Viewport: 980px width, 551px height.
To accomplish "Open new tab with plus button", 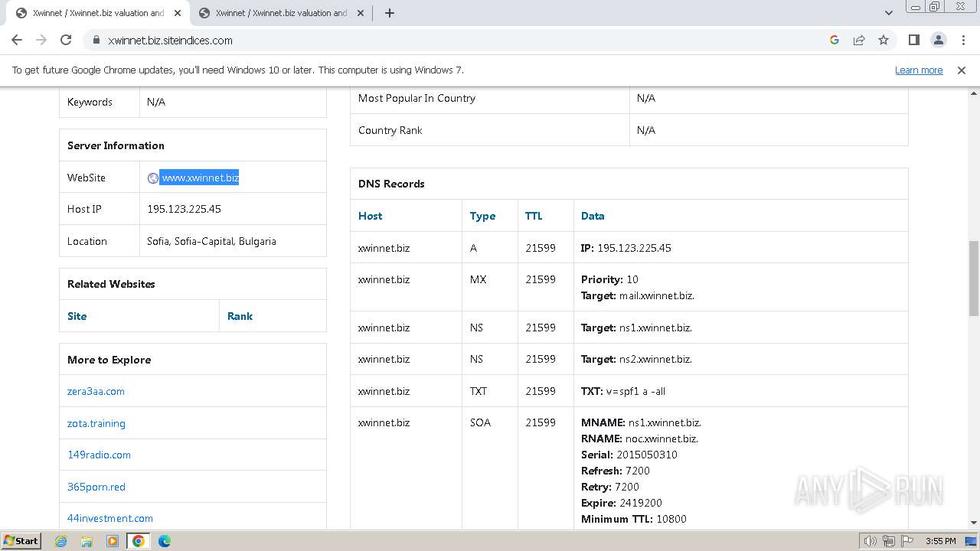I will point(389,13).
